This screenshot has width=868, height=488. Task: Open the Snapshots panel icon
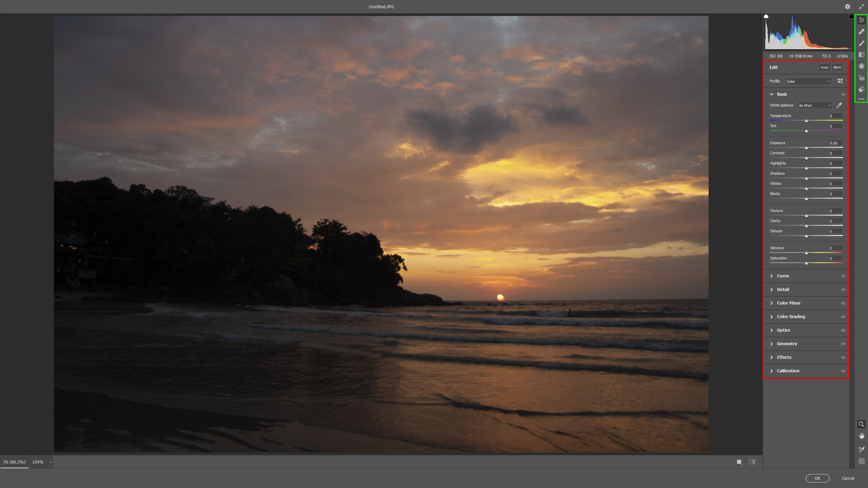coord(861,89)
